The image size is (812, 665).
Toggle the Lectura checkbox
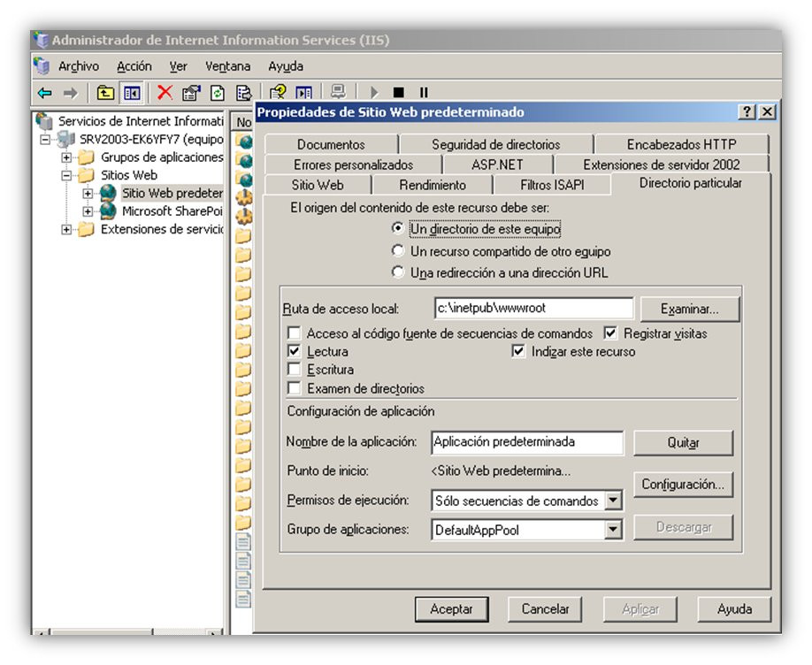(295, 351)
